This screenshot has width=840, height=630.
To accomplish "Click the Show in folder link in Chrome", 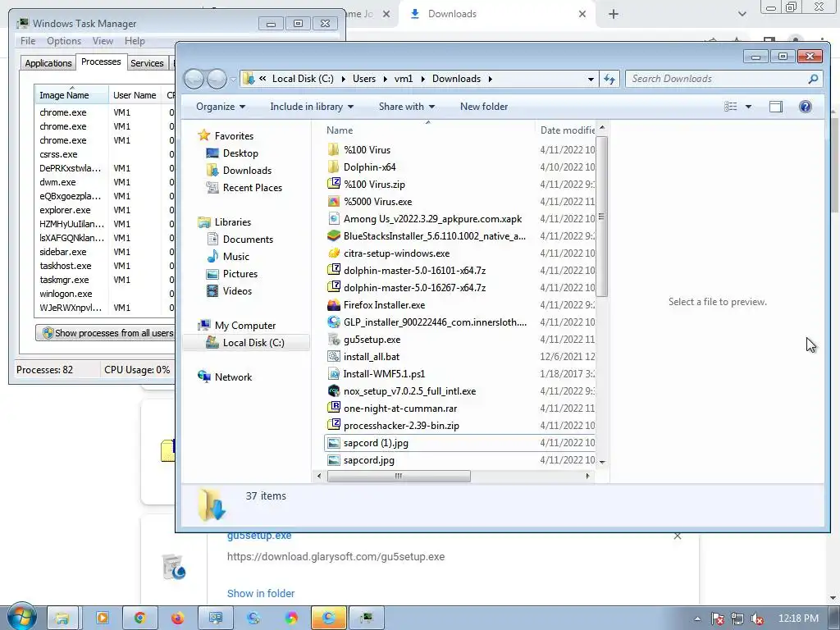I will point(261,593).
